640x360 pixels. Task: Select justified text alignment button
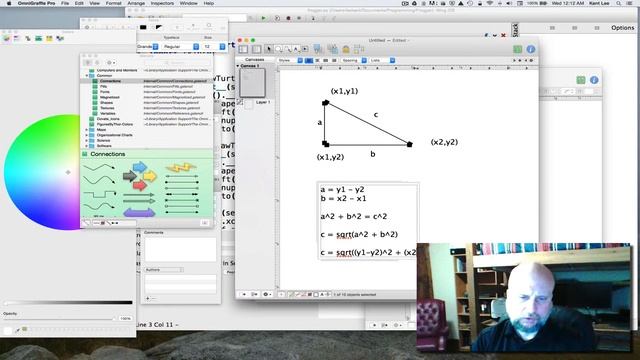point(334,60)
